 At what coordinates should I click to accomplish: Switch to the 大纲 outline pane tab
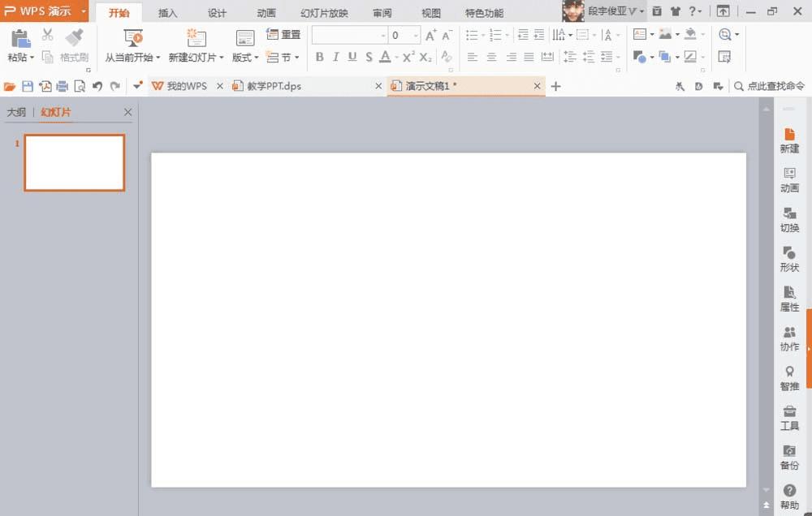point(16,112)
